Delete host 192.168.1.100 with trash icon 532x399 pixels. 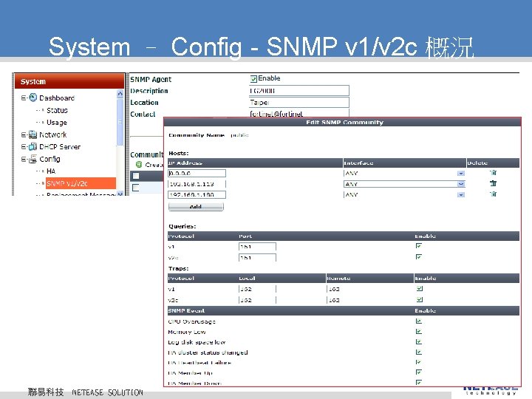(x=494, y=194)
